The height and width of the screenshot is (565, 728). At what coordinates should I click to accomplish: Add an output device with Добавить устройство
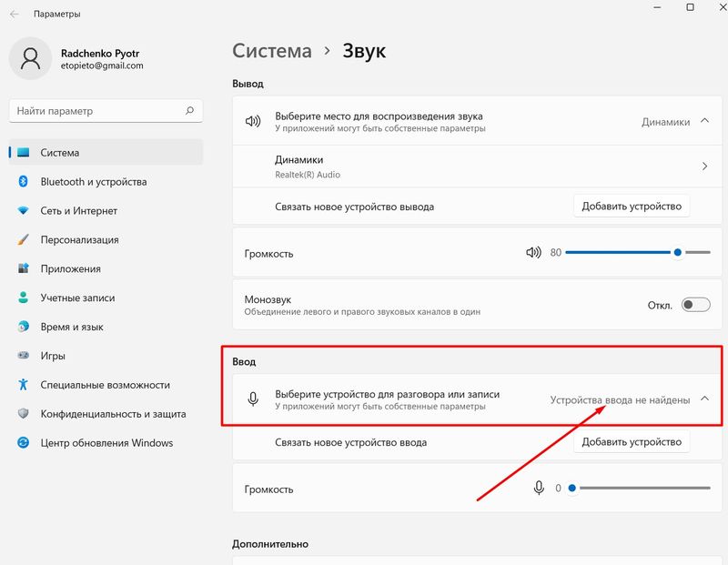click(x=632, y=207)
